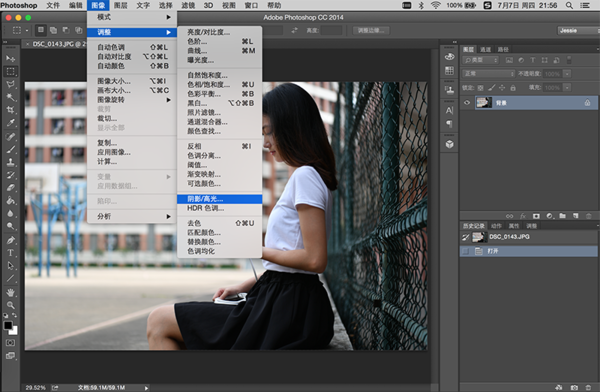Open the Jessie workspace dropdown

coord(578,31)
